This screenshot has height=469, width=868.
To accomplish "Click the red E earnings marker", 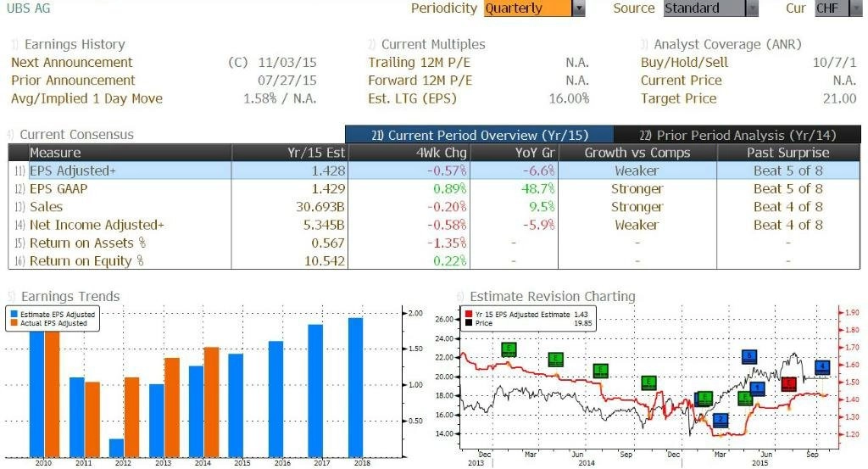I will (789, 383).
